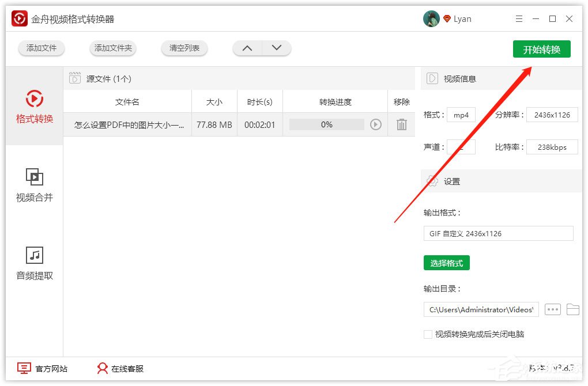Image resolution: width=588 pixels, height=386 pixels.
Task: Delete the video using the trash icon
Action: 401,124
